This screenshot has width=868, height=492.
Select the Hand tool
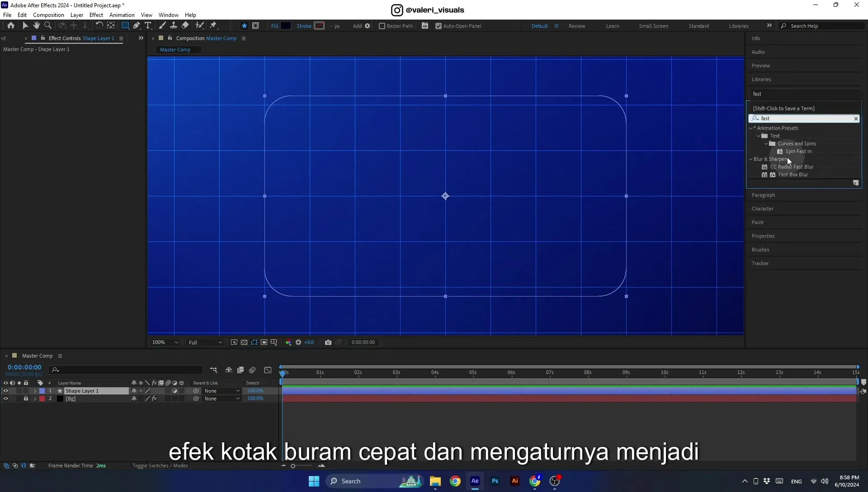pos(37,26)
